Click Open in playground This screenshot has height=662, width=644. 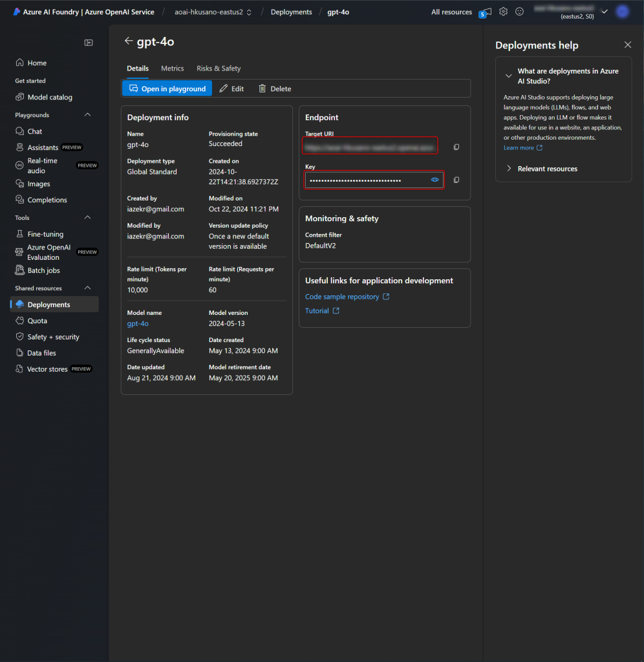tap(167, 89)
